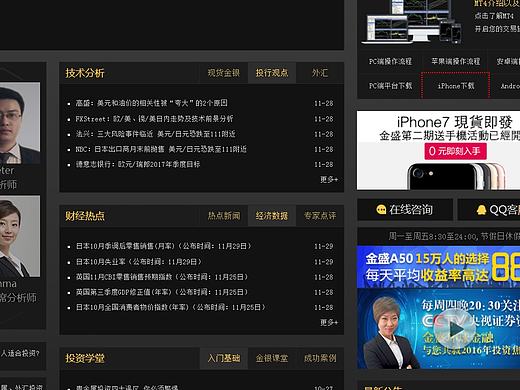Viewport: 520px width, 390px height.
Task: Open the NBC 日本出口商 article
Action: (x=161, y=149)
